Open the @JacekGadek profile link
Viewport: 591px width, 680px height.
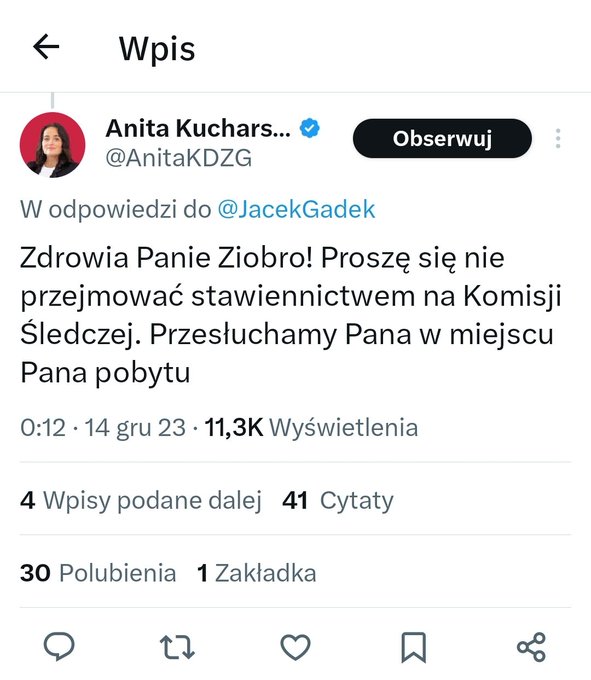click(x=296, y=209)
